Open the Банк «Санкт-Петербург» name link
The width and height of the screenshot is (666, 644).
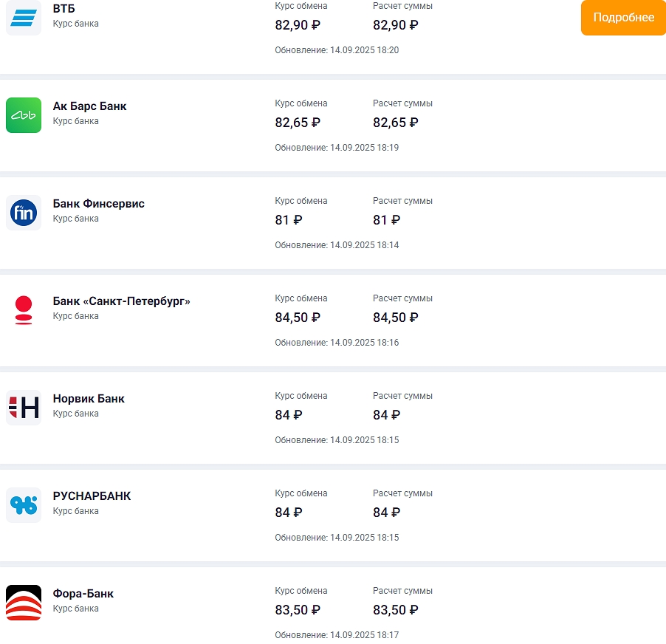tap(122, 301)
